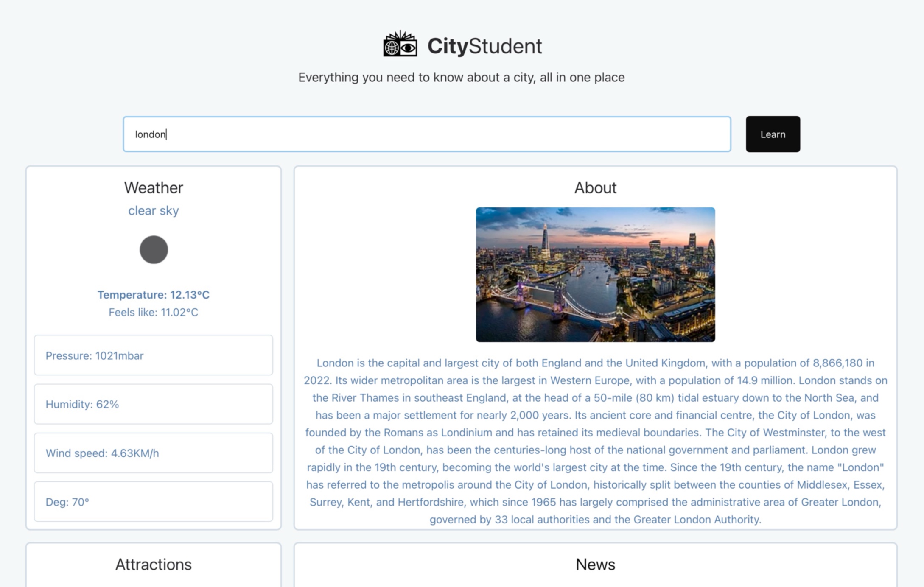Click the London description paragraph

click(595, 441)
